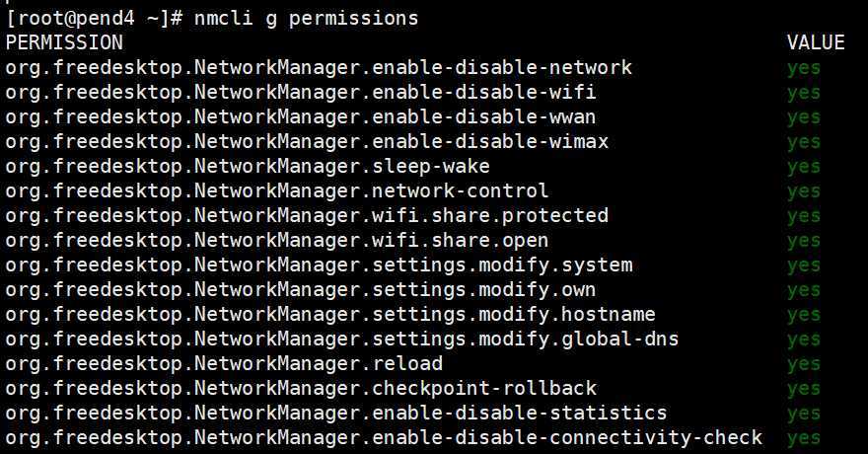
Task: Click the checkpoint-rollback permission line
Action: pos(301,389)
